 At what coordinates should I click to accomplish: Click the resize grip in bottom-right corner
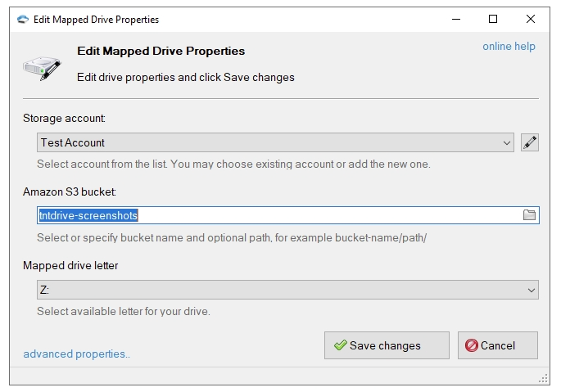(543, 378)
